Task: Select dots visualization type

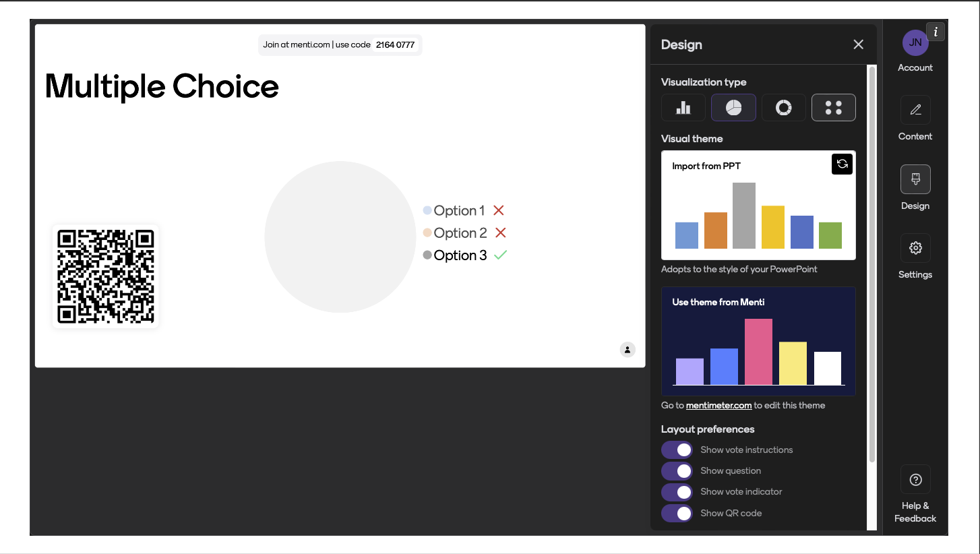Action: (833, 108)
